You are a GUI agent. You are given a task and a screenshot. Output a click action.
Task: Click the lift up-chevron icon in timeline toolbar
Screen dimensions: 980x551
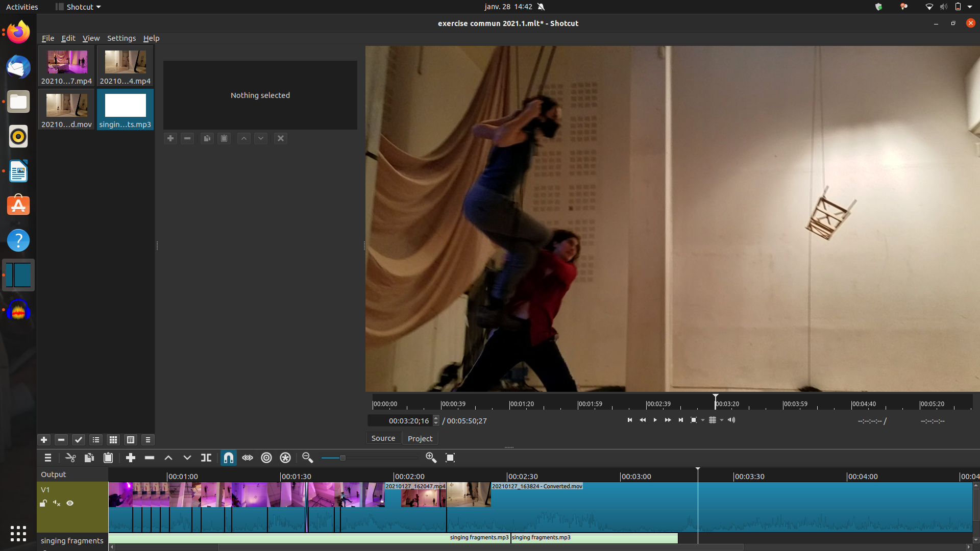tap(168, 458)
